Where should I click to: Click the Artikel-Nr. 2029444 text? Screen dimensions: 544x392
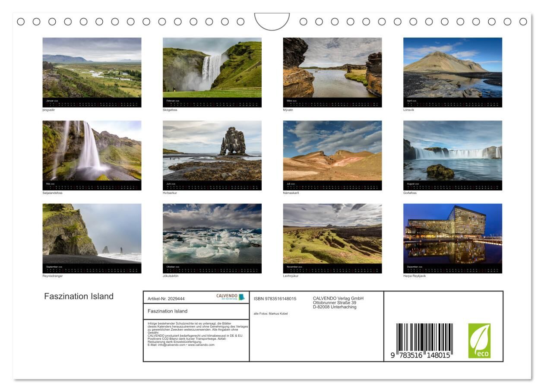[x=166, y=299]
